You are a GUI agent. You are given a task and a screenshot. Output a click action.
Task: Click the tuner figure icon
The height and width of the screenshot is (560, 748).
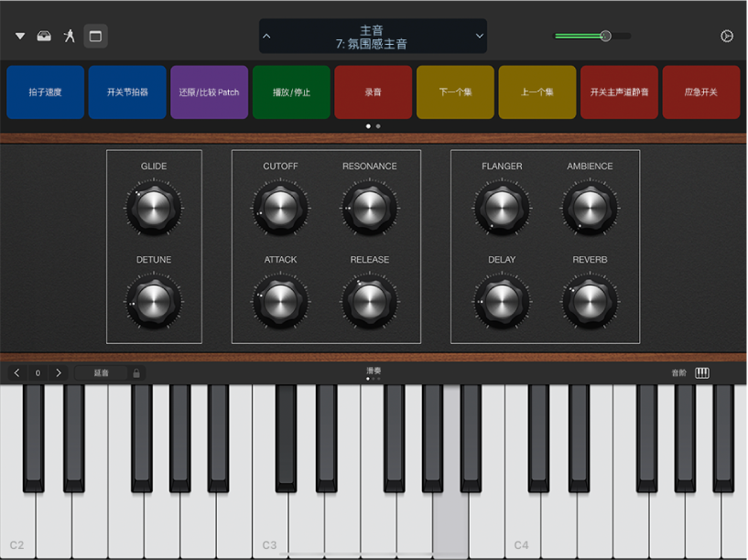click(70, 37)
